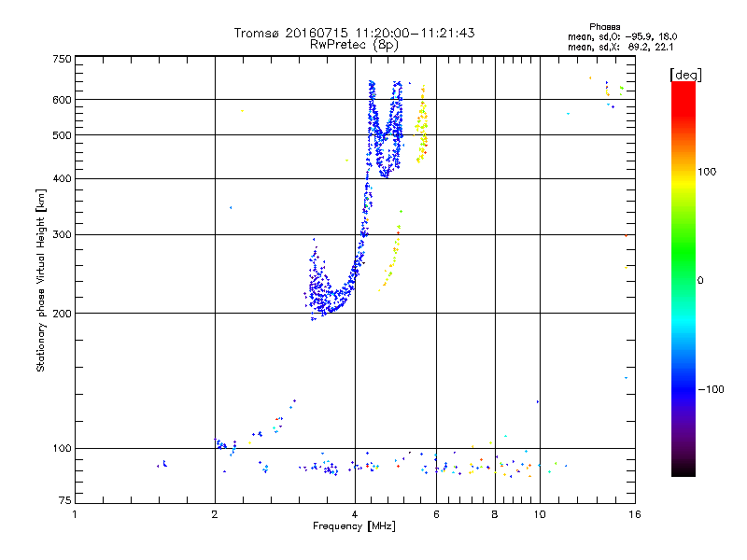747x560 pixels.
Task: Click the y-axis label "75"
Action: [x=65, y=500]
